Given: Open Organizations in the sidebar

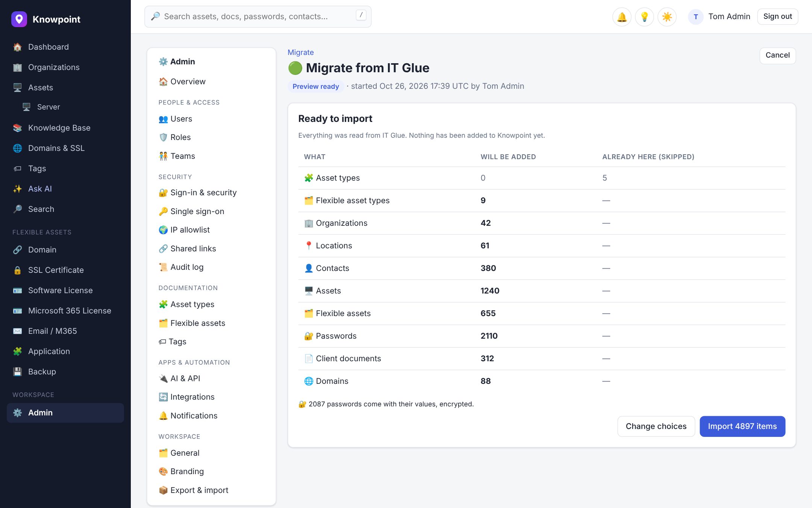Looking at the screenshot, I should pyautogui.click(x=65, y=67).
